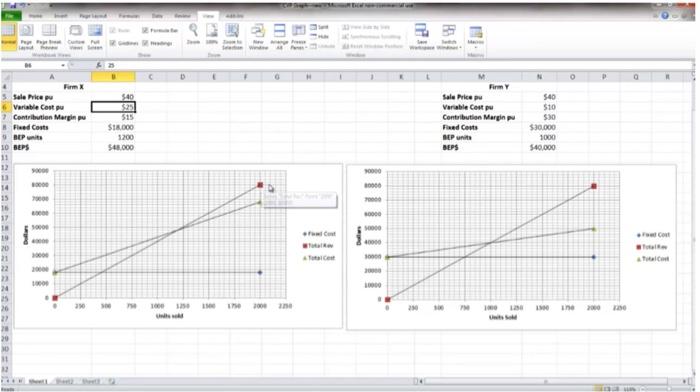Select the Sheet1 worksheet tab
Viewport: 700px width, 392px height.
(38, 381)
